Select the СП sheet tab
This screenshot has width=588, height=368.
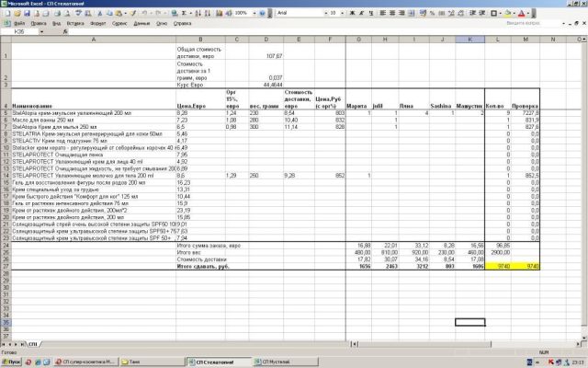pos(33,344)
